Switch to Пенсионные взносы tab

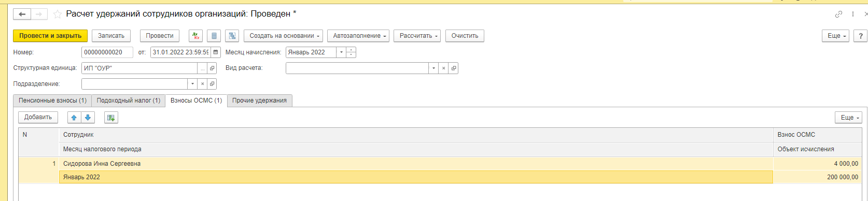52,101
